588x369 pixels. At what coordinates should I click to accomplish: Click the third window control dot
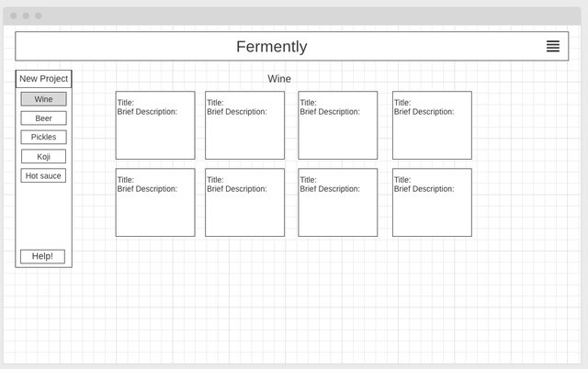point(38,16)
